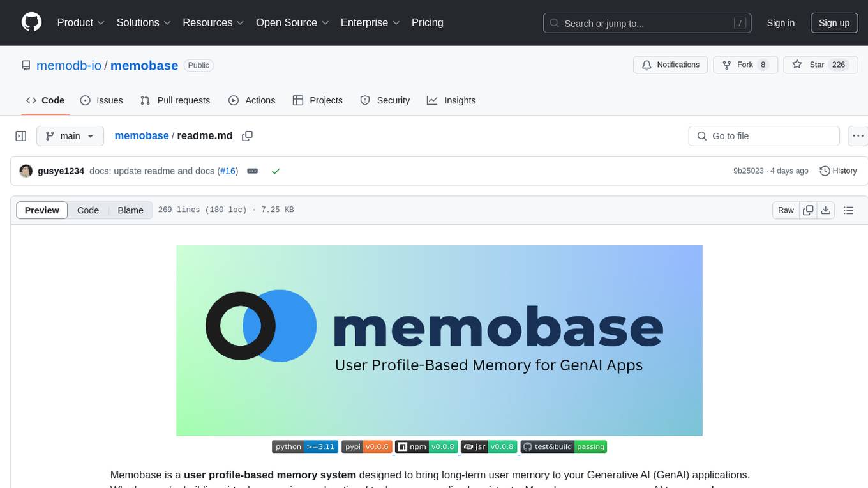Switch to the Security tab
This screenshot has height=488, width=868.
click(x=385, y=100)
